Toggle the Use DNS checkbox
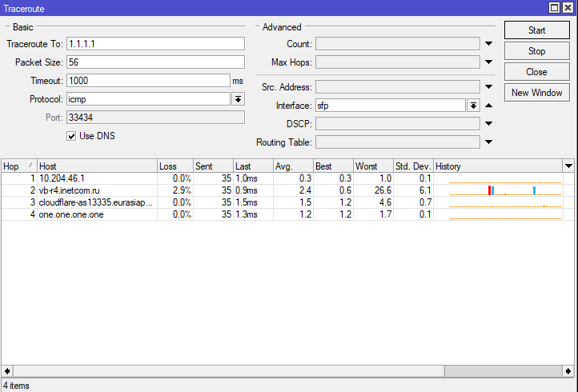 pos(71,136)
